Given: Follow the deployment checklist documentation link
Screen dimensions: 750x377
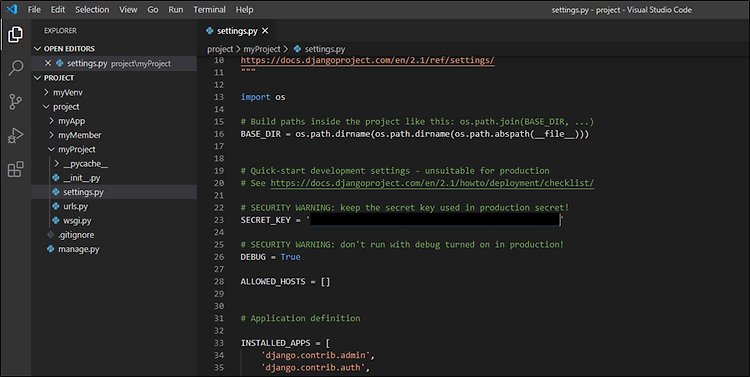Looking at the screenshot, I should point(432,183).
